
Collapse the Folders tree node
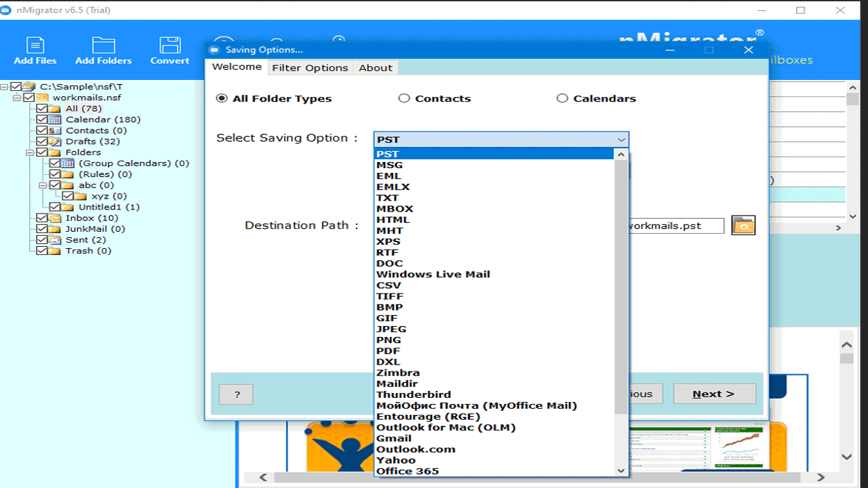click(x=31, y=152)
